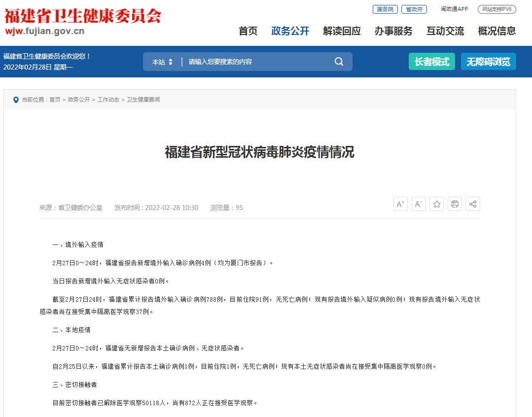Open the 闽政通APP link

454,9
